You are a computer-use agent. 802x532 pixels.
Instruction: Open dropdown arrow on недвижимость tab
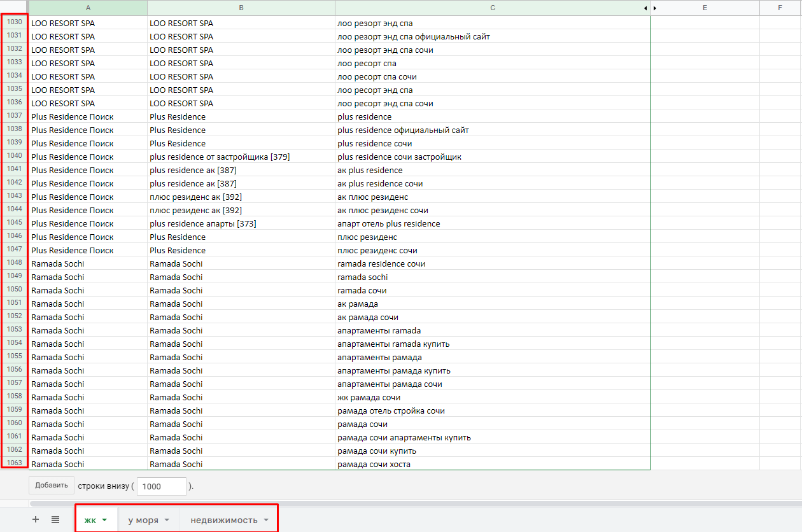[x=266, y=520]
